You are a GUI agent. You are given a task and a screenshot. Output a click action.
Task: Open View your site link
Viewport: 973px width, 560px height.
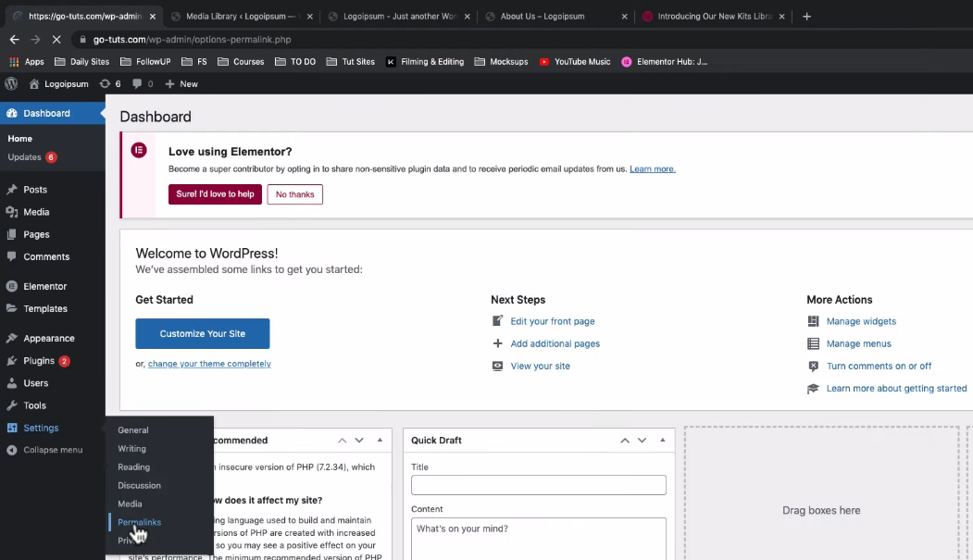(x=541, y=366)
